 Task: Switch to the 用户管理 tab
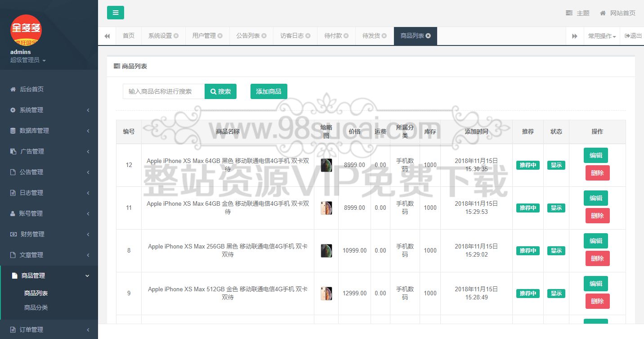(204, 36)
